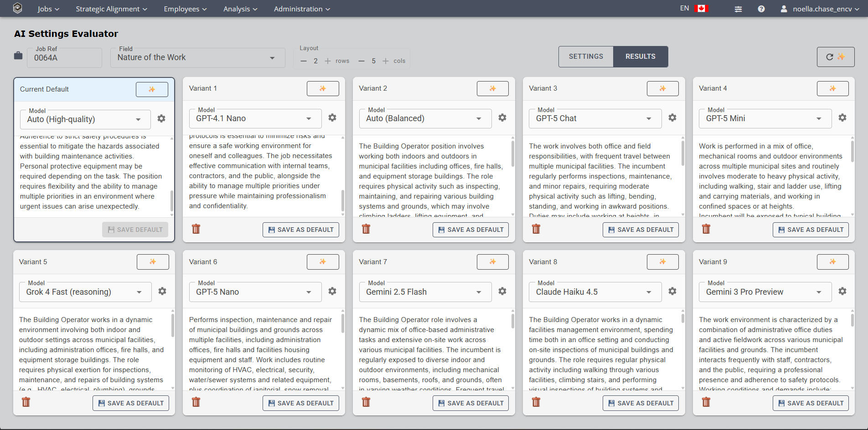Click the AI sparkle button on Variant 1
The image size is (868, 430).
click(322, 88)
